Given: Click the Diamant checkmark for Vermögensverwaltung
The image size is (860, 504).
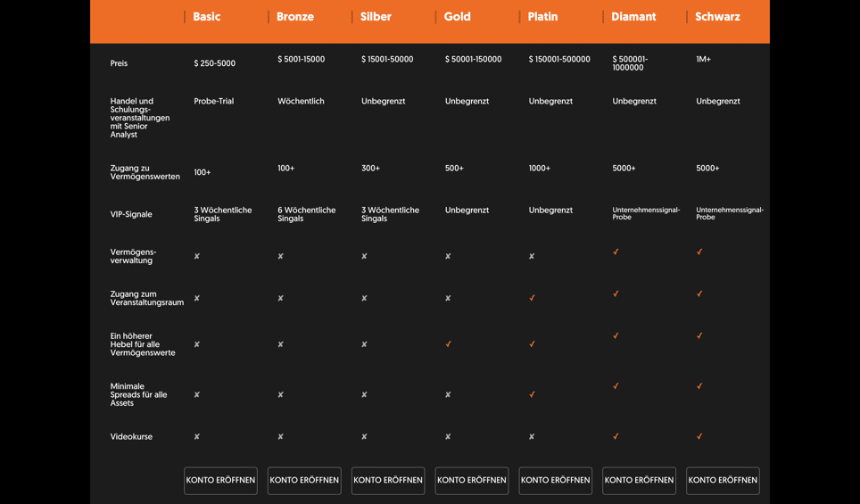Looking at the screenshot, I should pos(616,252).
